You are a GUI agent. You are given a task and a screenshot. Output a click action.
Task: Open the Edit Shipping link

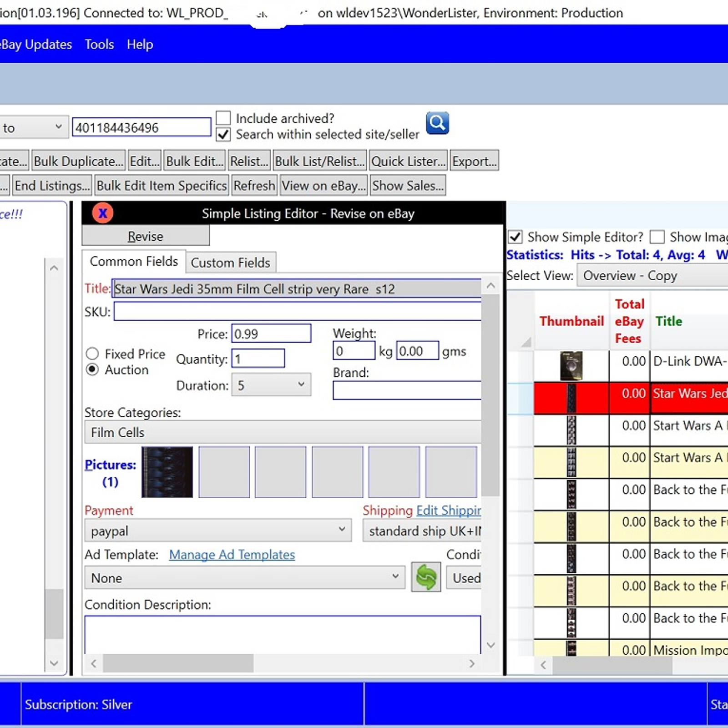(x=449, y=511)
